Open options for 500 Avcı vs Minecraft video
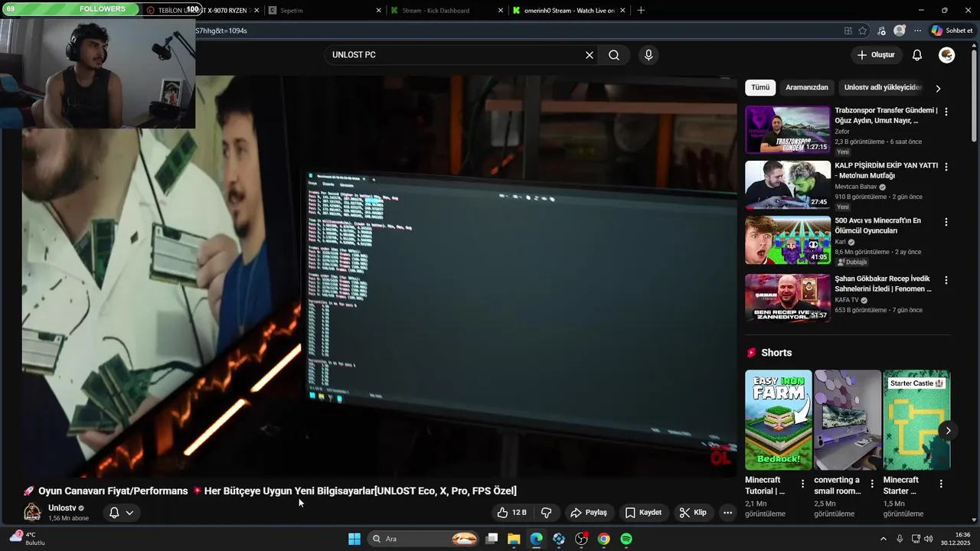The height and width of the screenshot is (551, 980). coord(946,222)
